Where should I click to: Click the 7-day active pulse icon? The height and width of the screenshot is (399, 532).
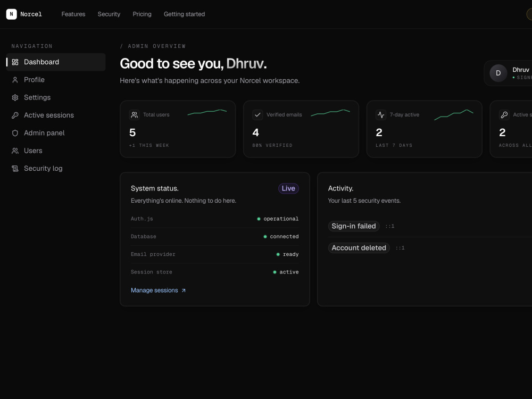pyautogui.click(x=381, y=115)
